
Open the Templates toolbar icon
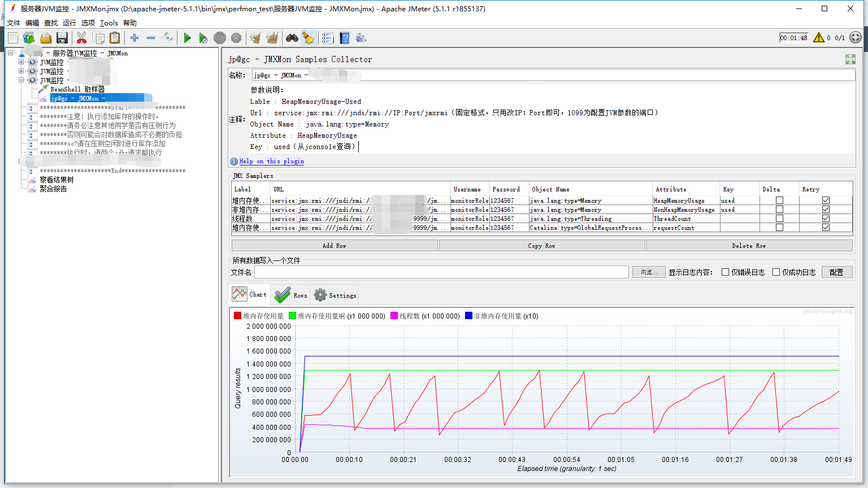coord(29,38)
